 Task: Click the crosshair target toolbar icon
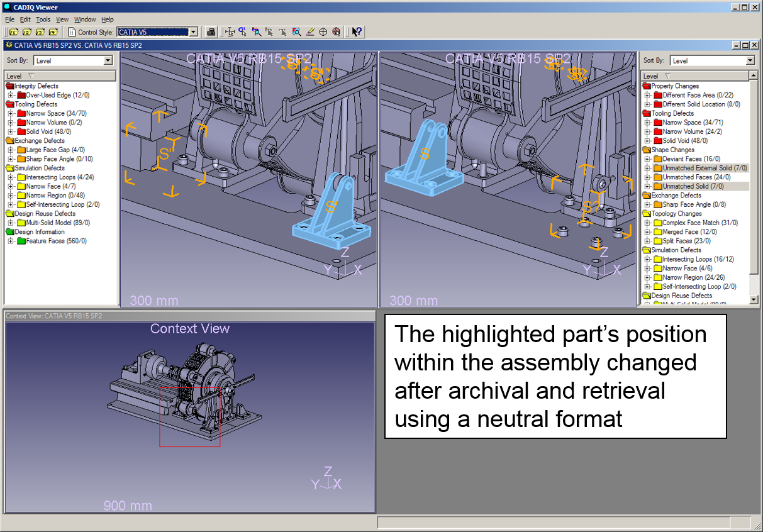point(323,31)
